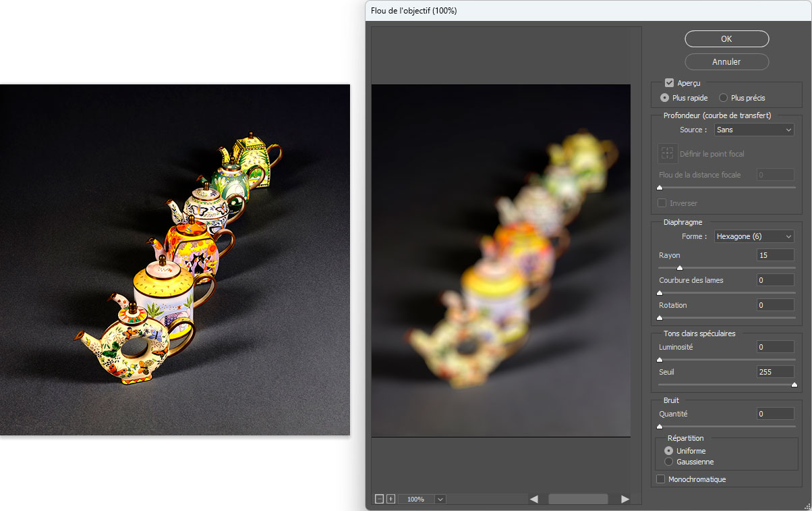Open the Source dropdown
812x511 pixels.
(753, 130)
